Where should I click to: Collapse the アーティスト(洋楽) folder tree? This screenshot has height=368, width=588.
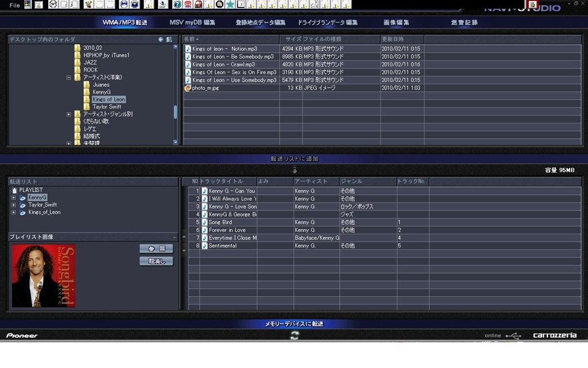[x=70, y=77]
